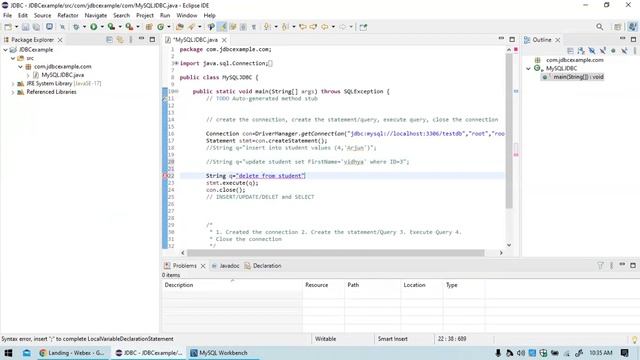
Task: Maximize the Problems panel
Action: [x=633, y=265]
